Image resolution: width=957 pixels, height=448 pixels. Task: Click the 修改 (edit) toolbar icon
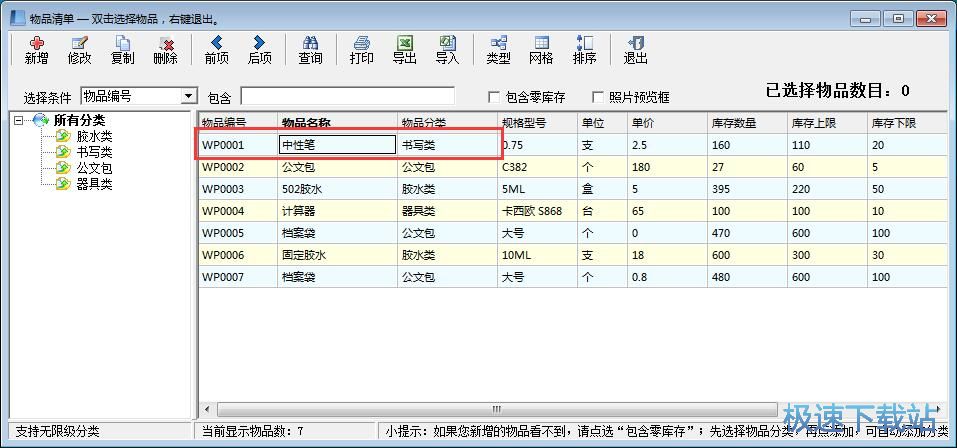[x=79, y=50]
